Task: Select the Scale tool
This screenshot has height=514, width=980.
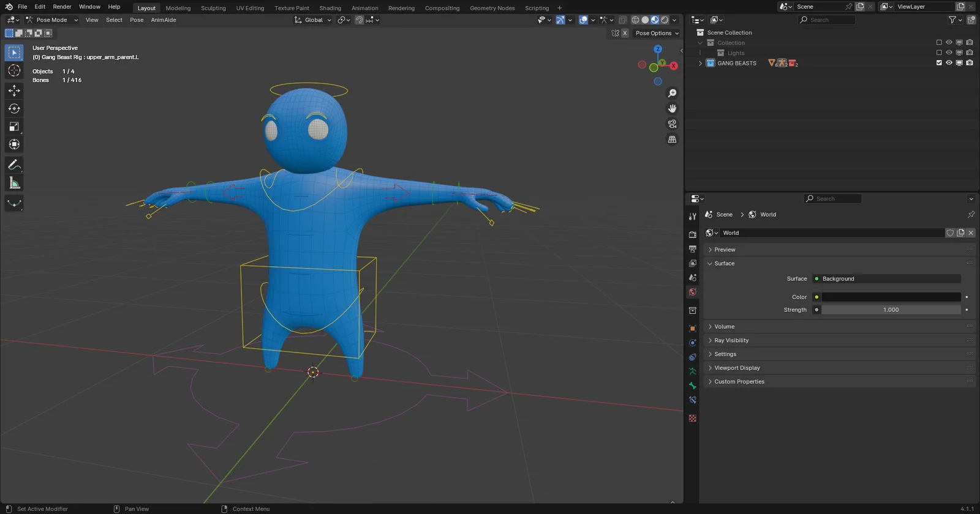Action: (x=14, y=127)
